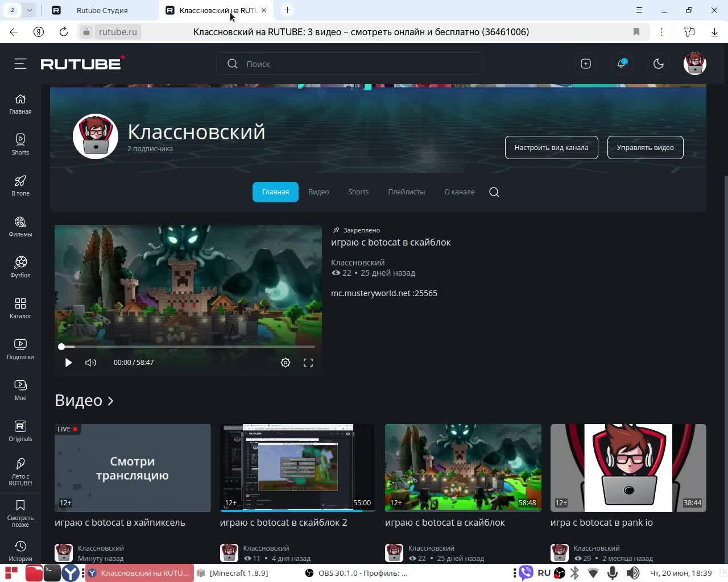Open title игра с botocat в pank io
Image resolution: width=728 pixels, height=582 pixels.
pyautogui.click(x=602, y=522)
